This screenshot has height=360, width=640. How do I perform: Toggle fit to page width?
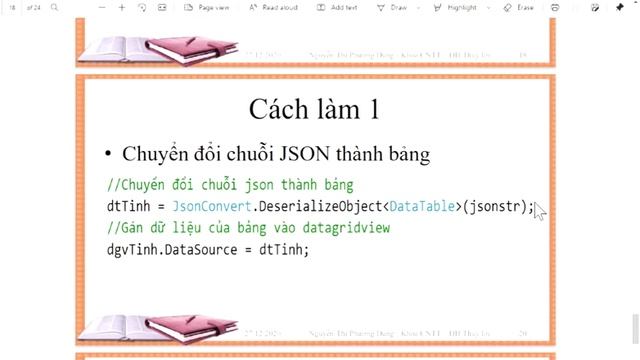pyautogui.click(x=162, y=7)
